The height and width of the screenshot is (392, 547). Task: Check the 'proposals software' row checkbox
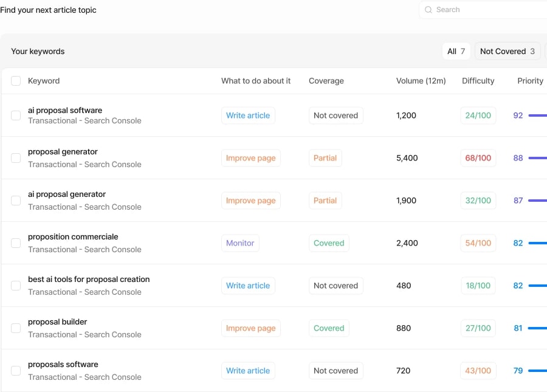coord(16,371)
